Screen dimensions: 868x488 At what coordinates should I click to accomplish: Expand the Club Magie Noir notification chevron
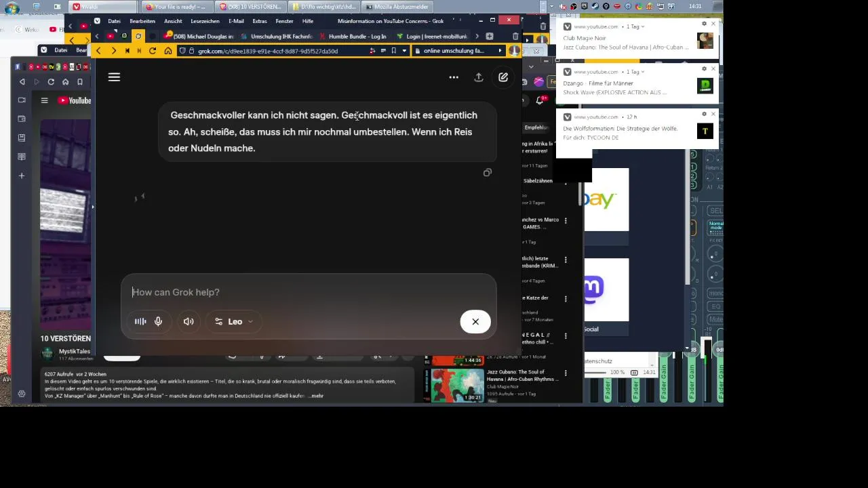(x=643, y=26)
